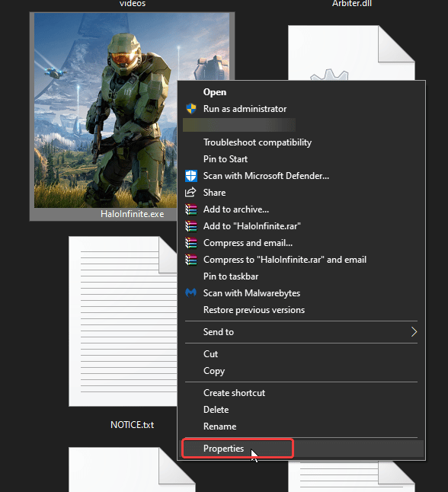Viewport: 448px width, 492px height.
Task: Click the shield icon beside Run as administrator
Action: (x=191, y=109)
